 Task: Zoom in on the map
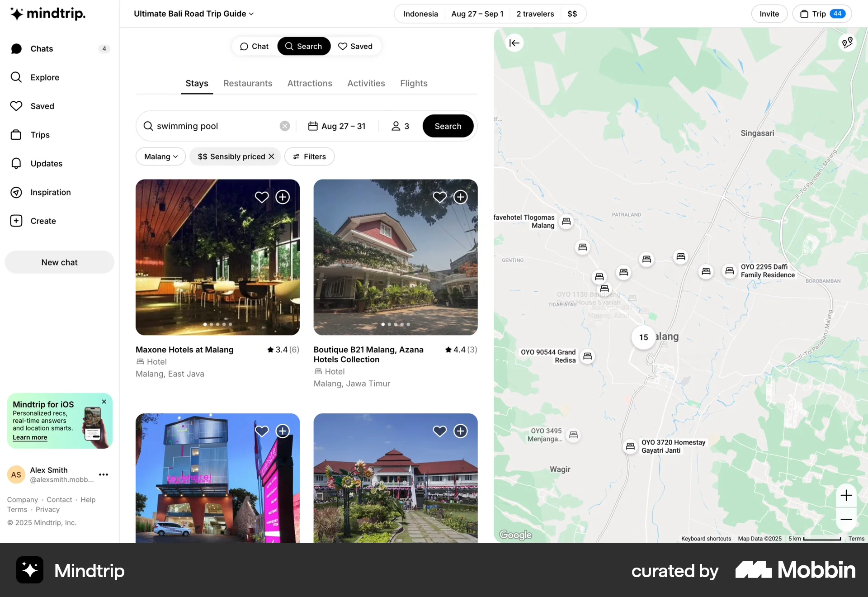pos(846,496)
